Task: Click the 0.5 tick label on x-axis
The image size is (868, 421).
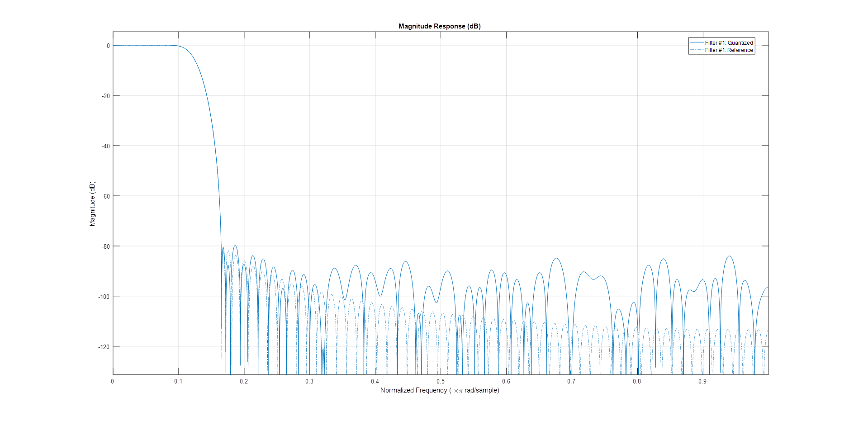Action: (x=441, y=381)
